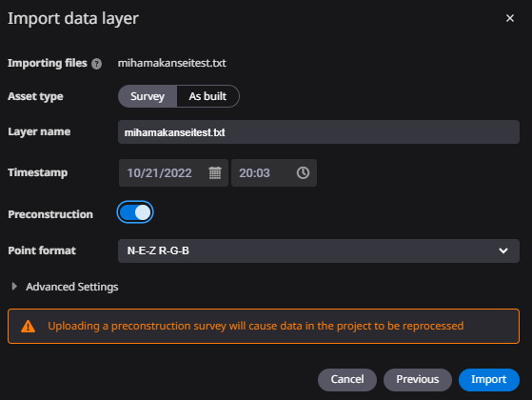Click the preconstruction survey warning message
The image size is (532, 400).
coord(255,326)
